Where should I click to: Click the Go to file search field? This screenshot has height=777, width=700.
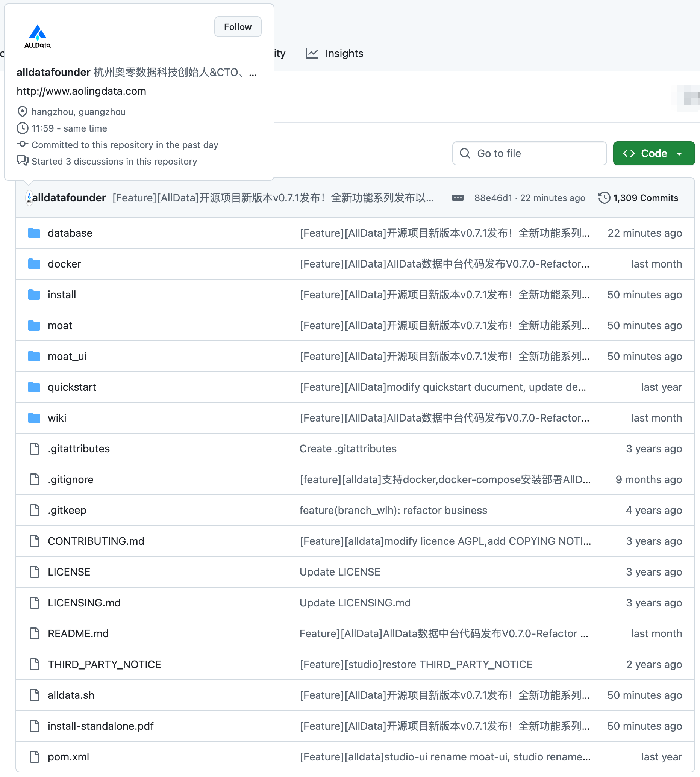[530, 153]
